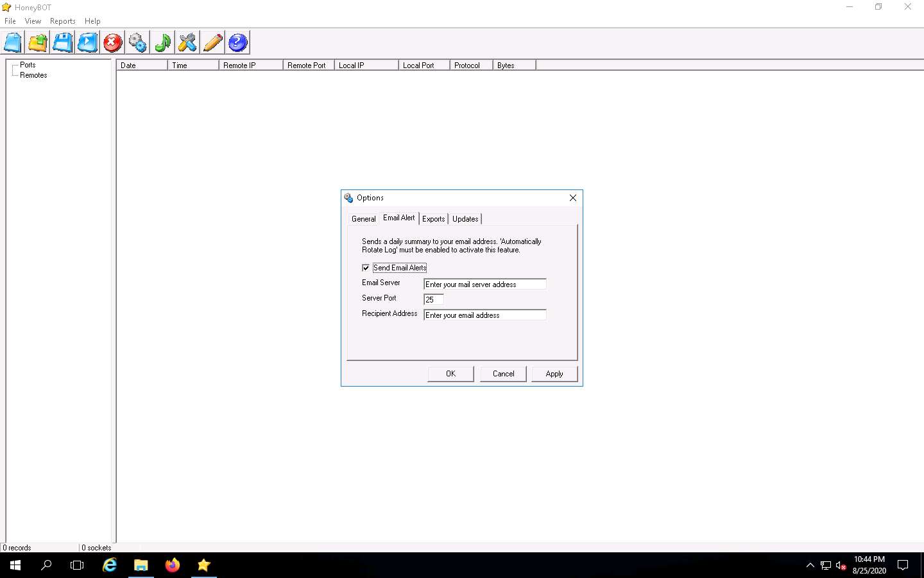Image resolution: width=924 pixels, height=578 pixels.
Task: Select Remotes in the tree
Action: coord(33,75)
